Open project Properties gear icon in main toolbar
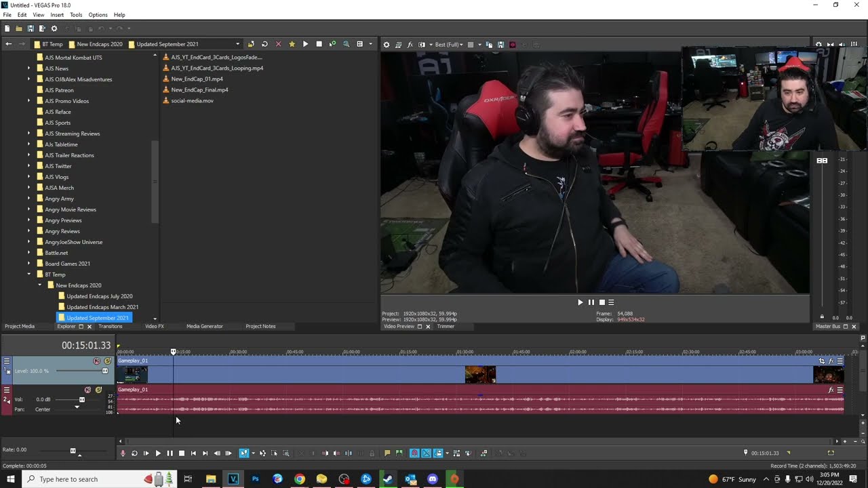 54,28
